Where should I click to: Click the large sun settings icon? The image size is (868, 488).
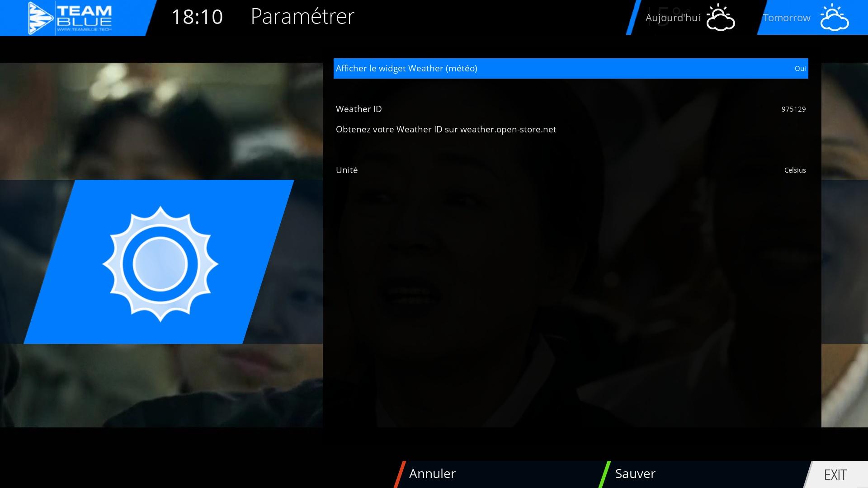[x=160, y=264]
